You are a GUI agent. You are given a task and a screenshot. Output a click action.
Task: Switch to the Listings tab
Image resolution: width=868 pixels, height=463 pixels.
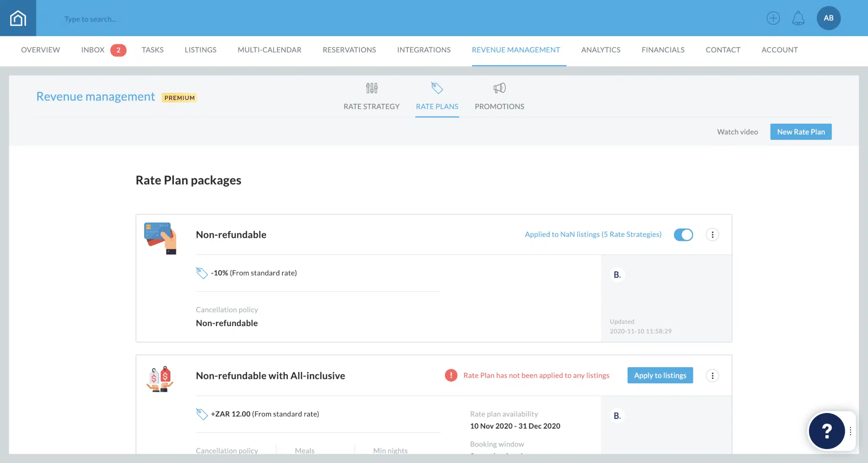(x=200, y=50)
